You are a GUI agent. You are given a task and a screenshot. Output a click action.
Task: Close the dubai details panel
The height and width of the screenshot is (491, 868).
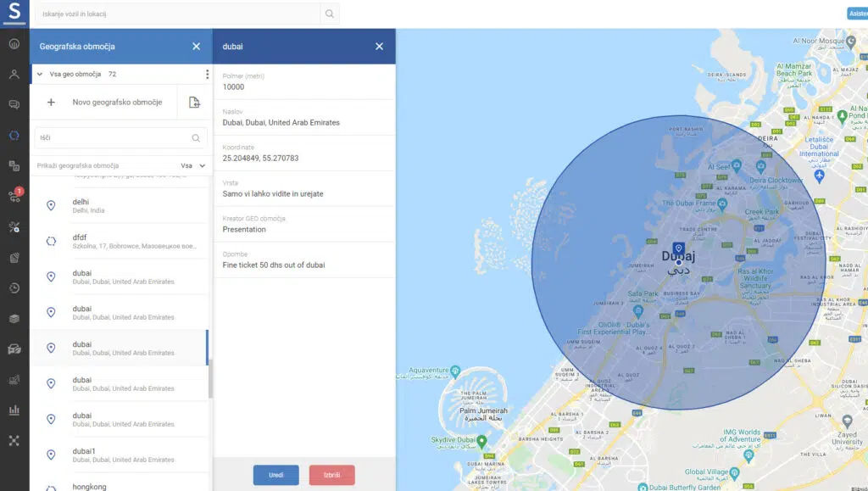click(x=379, y=47)
